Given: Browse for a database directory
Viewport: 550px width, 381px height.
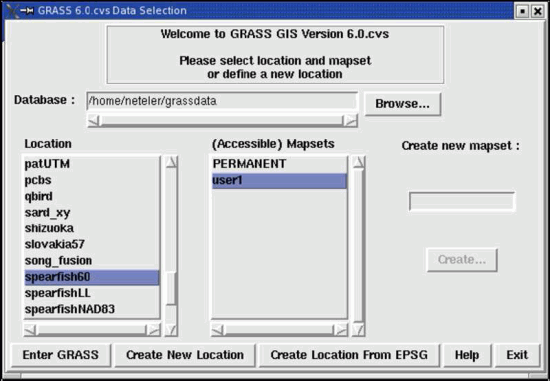Looking at the screenshot, I should point(402,104).
